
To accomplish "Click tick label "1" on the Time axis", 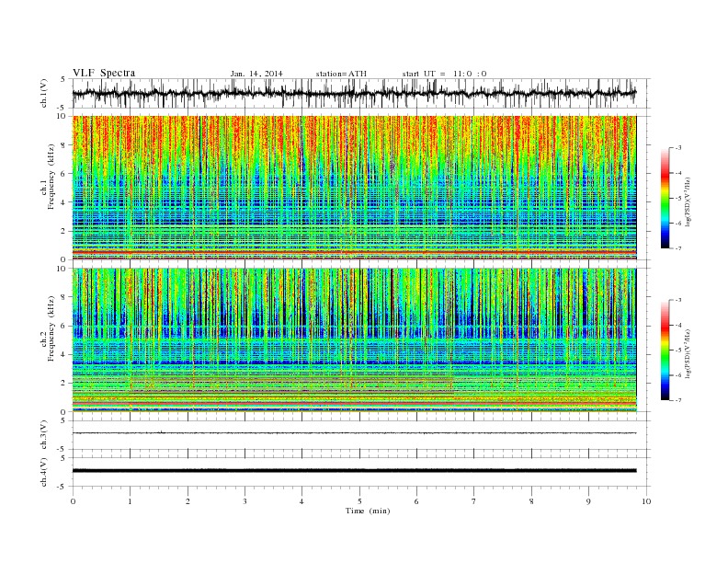I will (130, 501).
